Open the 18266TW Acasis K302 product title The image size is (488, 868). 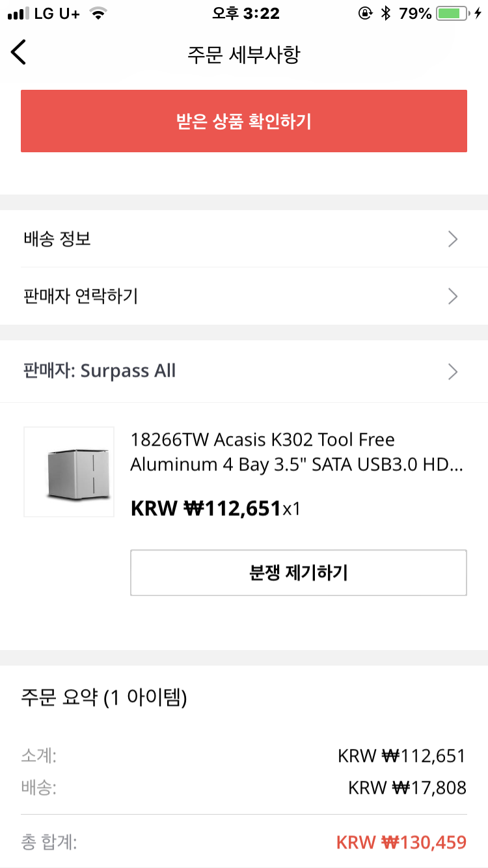point(297,452)
